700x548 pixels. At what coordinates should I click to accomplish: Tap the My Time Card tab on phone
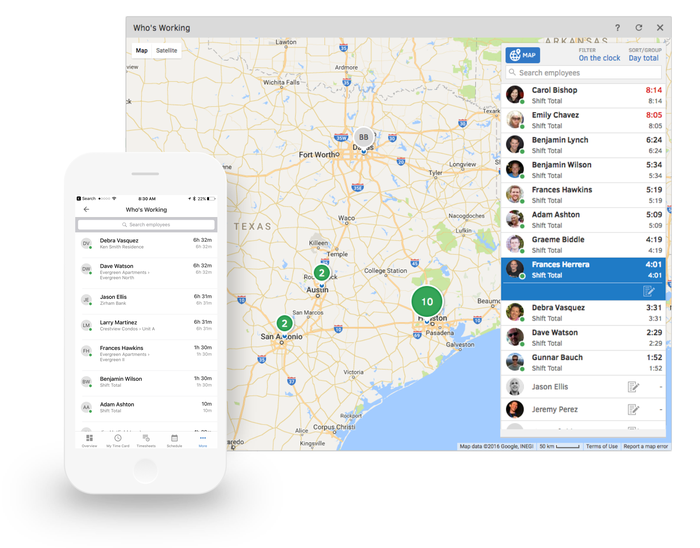[117, 440]
